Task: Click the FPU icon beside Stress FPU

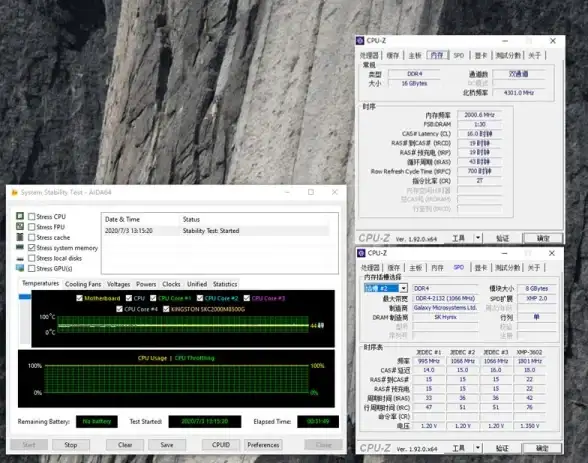Action: (20, 226)
